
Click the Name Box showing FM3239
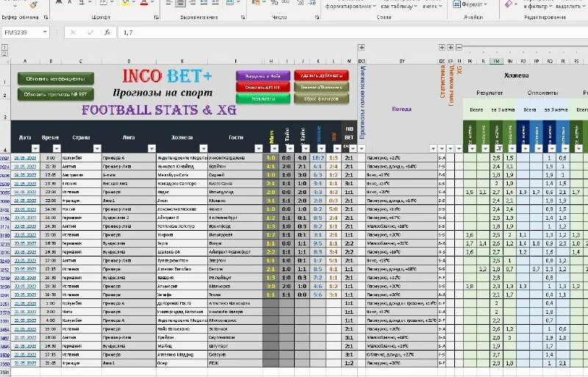click(22, 32)
